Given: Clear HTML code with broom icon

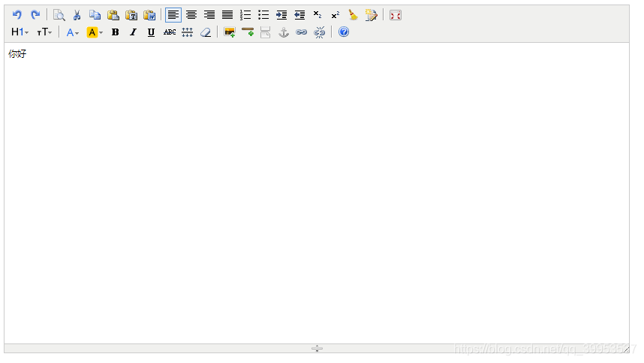Looking at the screenshot, I should pos(354,15).
